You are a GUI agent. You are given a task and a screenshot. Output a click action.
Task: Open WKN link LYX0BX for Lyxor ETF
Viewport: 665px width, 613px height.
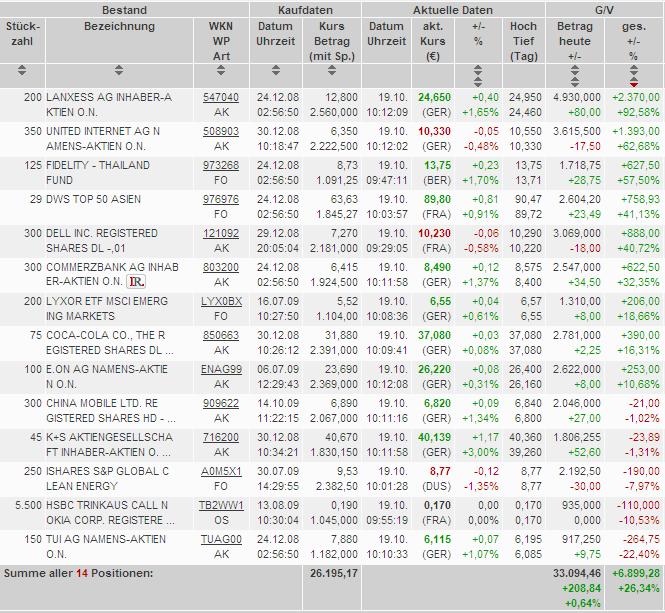(x=221, y=301)
